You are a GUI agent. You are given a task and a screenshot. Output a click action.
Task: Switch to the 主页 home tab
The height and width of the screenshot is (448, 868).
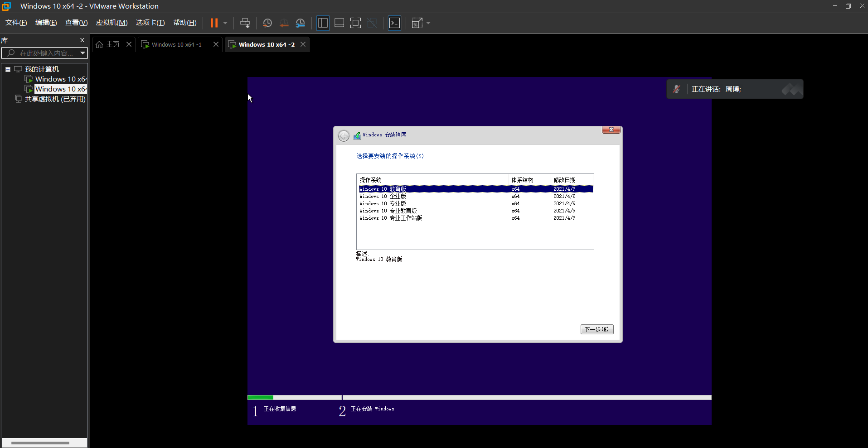[113, 44]
